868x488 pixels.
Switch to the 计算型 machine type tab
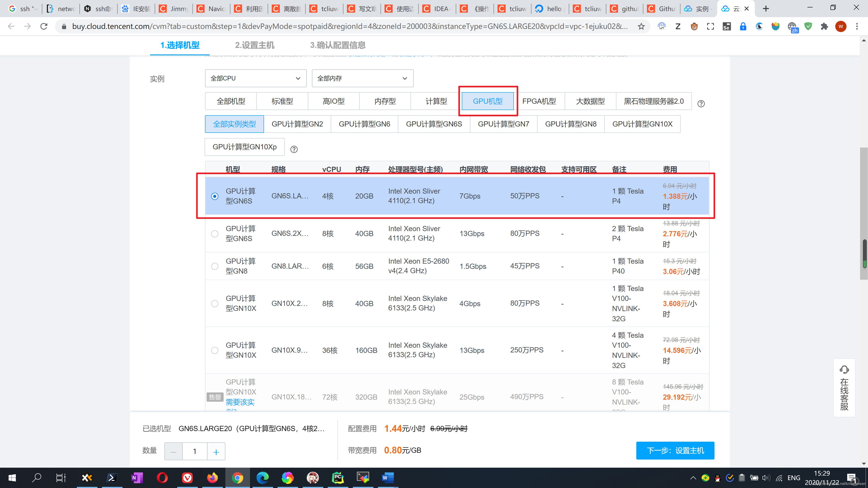click(x=436, y=101)
